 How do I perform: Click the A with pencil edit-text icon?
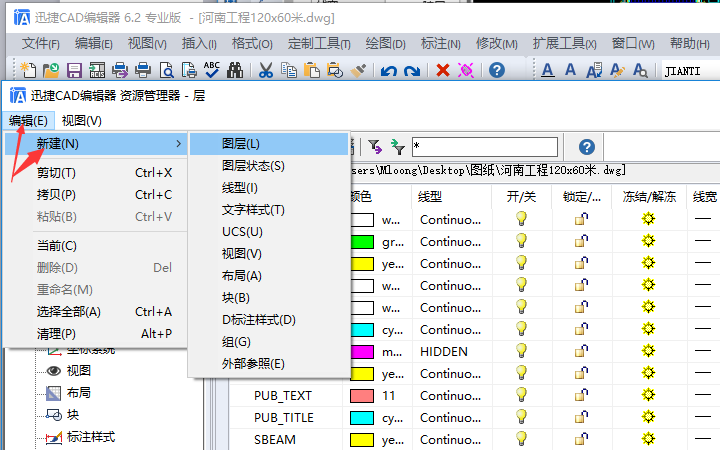click(617, 70)
